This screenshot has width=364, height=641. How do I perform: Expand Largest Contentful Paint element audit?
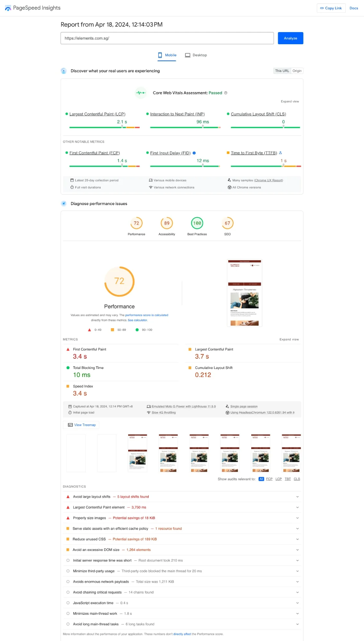coord(182,507)
